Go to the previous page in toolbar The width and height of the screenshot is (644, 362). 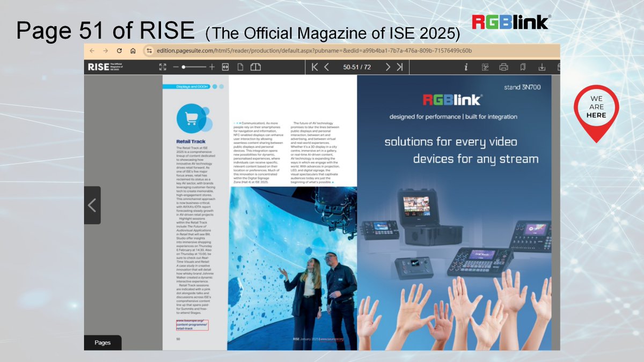[x=327, y=67]
